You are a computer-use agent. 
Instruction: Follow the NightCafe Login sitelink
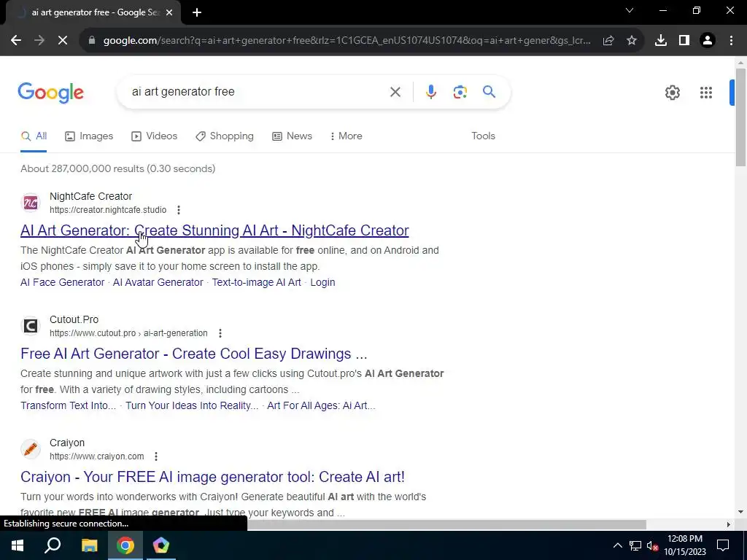(322, 282)
